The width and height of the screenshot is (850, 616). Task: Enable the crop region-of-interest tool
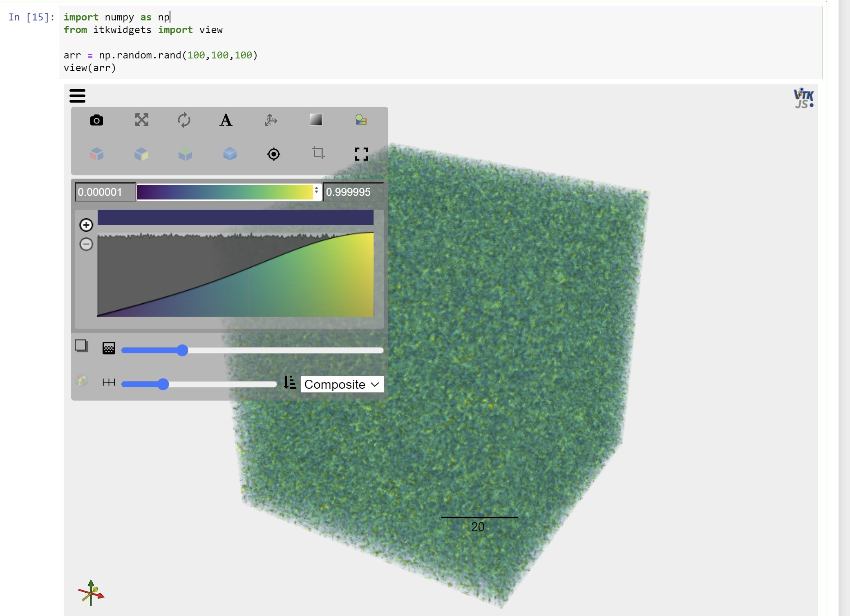pos(318,153)
